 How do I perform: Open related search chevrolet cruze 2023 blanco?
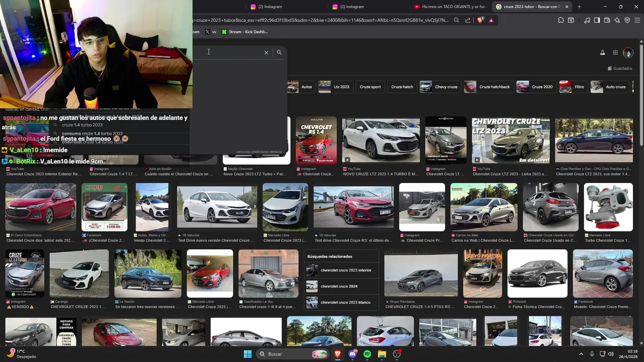pyautogui.click(x=341, y=302)
